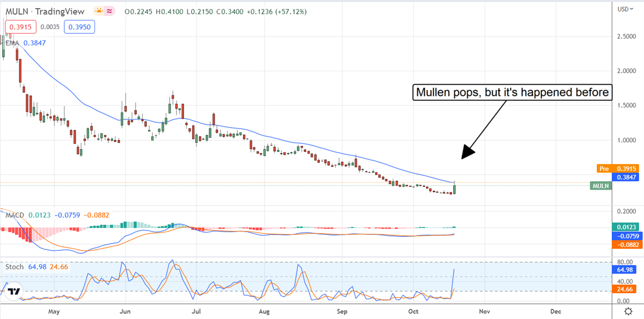
Task: Click the 1.0000 price axis level
Action: point(627,140)
